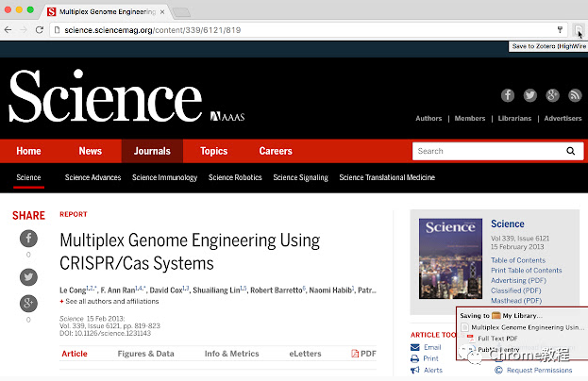Click the Science cover thumbnail image
The height and width of the screenshot is (381, 588).
pos(450,258)
